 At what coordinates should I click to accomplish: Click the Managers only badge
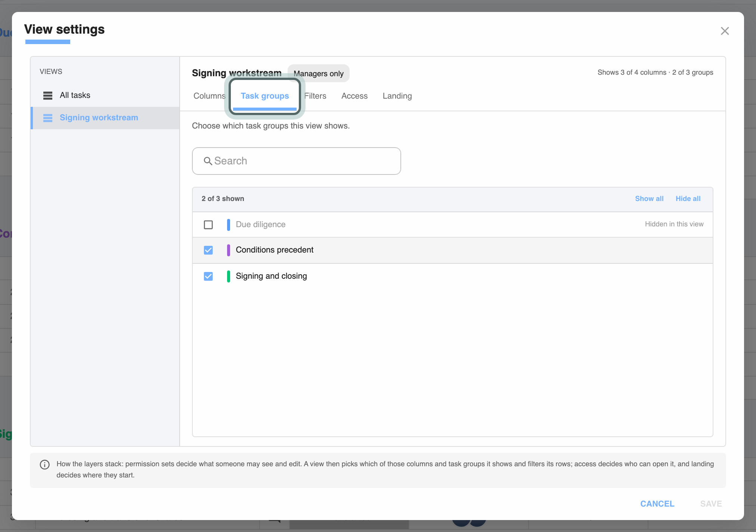[319, 74]
